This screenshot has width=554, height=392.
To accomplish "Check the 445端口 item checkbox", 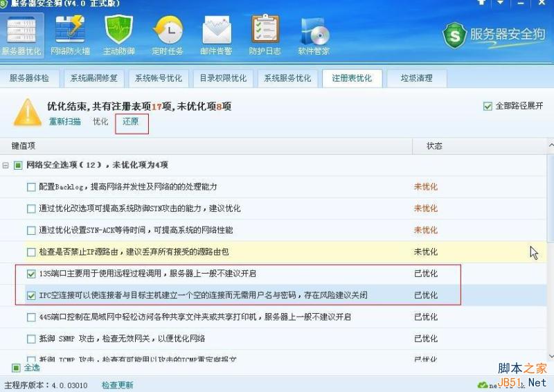I will click(31, 317).
